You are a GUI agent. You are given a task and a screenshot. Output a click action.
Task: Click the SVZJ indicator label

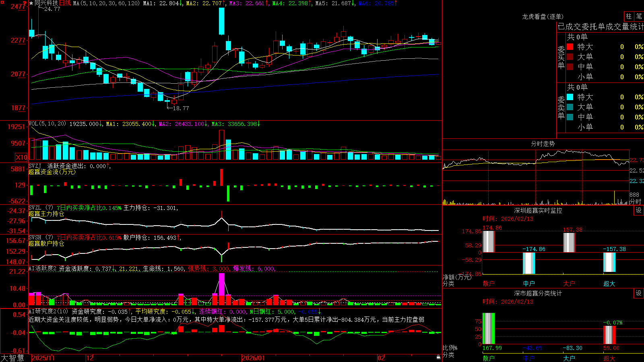(x=35, y=166)
